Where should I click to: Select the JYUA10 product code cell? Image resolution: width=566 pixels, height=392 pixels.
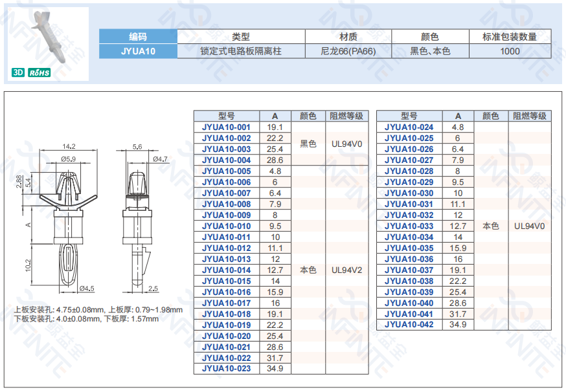(138, 51)
